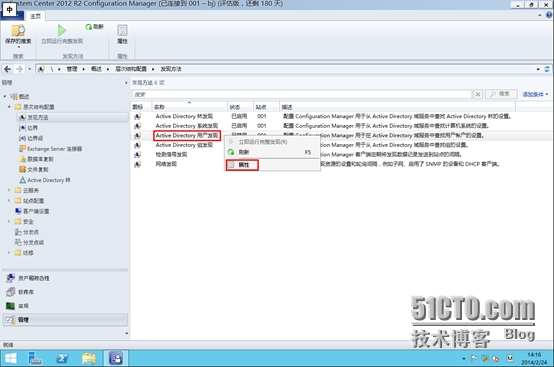Click the green 刷新 icon in ribbon
Image resolution: width=554 pixels, height=367 pixels.
coord(89,27)
